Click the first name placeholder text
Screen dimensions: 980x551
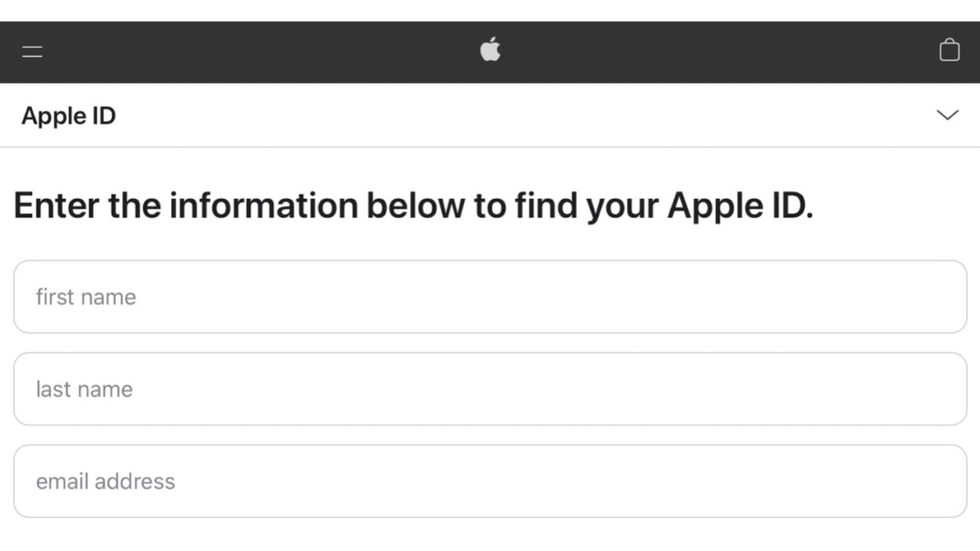(x=84, y=296)
